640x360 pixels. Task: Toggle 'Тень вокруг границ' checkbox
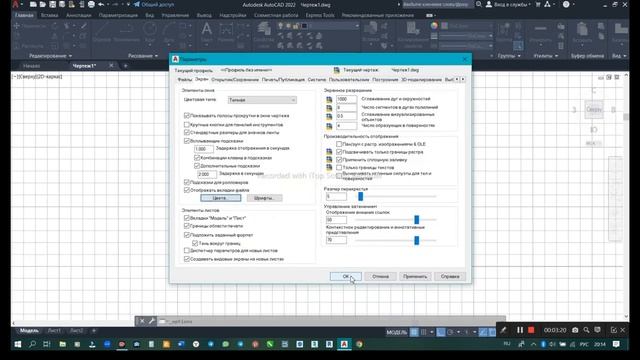click(195, 243)
